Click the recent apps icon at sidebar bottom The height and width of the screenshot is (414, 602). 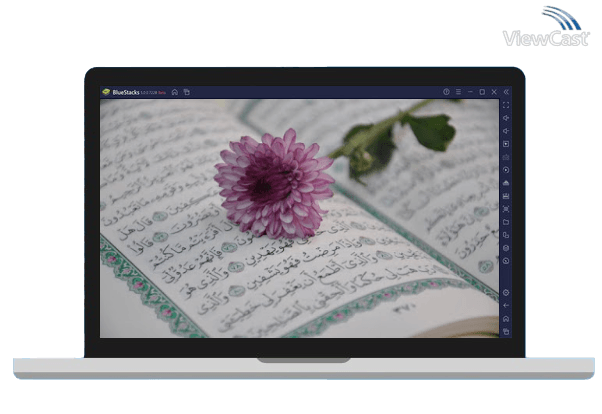click(x=506, y=332)
